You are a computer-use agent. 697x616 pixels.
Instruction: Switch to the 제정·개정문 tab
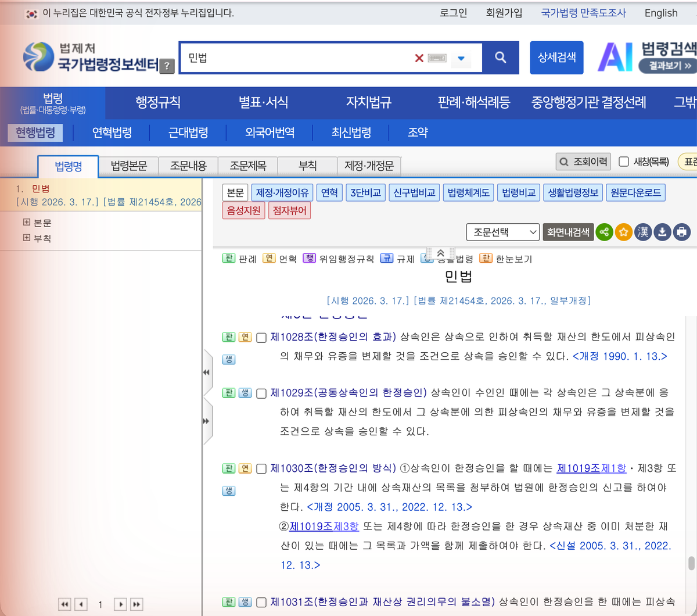click(x=369, y=166)
